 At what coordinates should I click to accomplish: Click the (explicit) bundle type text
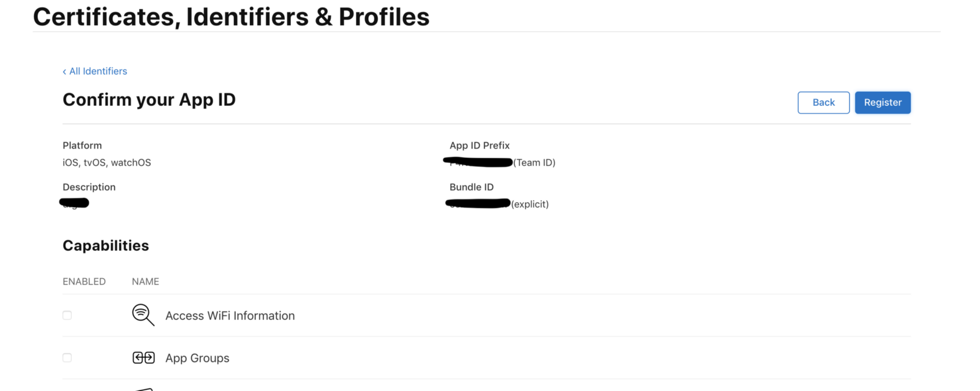pyautogui.click(x=530, y=204)
